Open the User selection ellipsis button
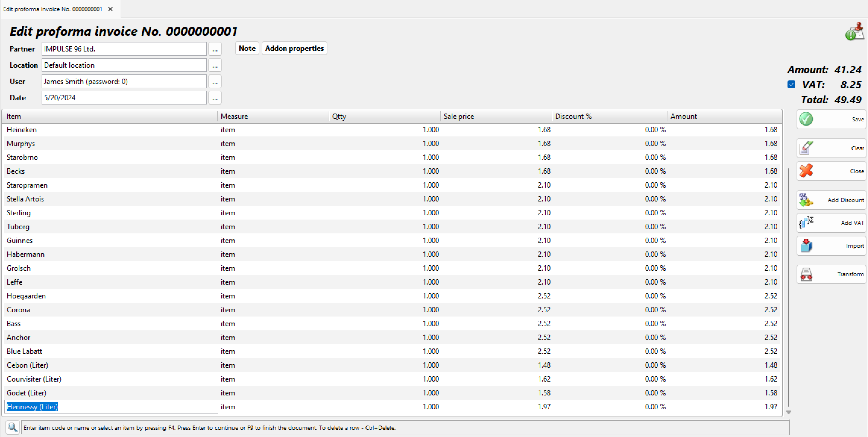 (x=215, y=82)
